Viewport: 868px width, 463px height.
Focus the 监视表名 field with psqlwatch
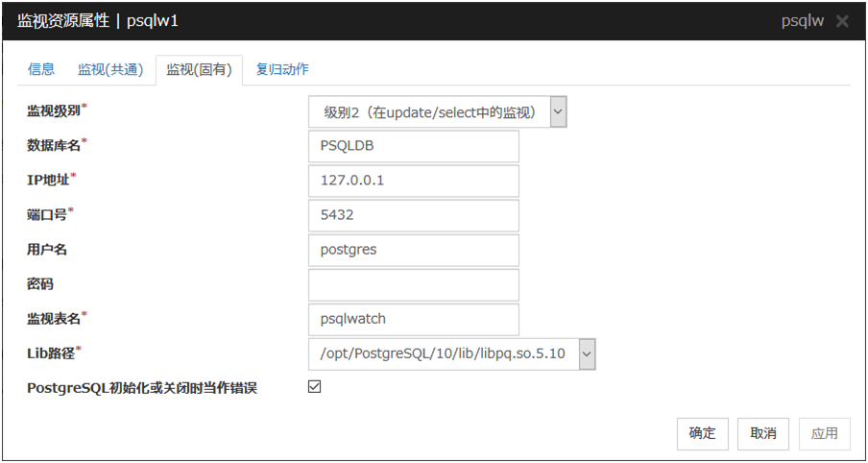point(414,319)
